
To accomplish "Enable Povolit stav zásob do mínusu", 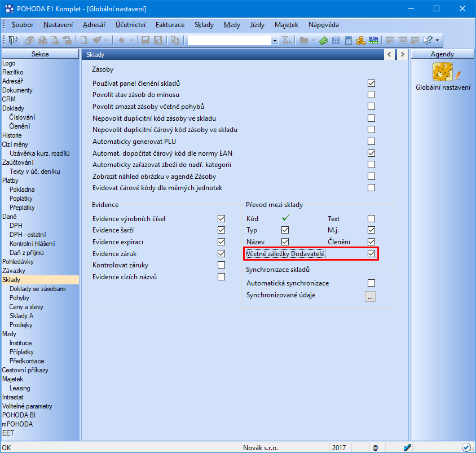I will click(x=371, y=95).
